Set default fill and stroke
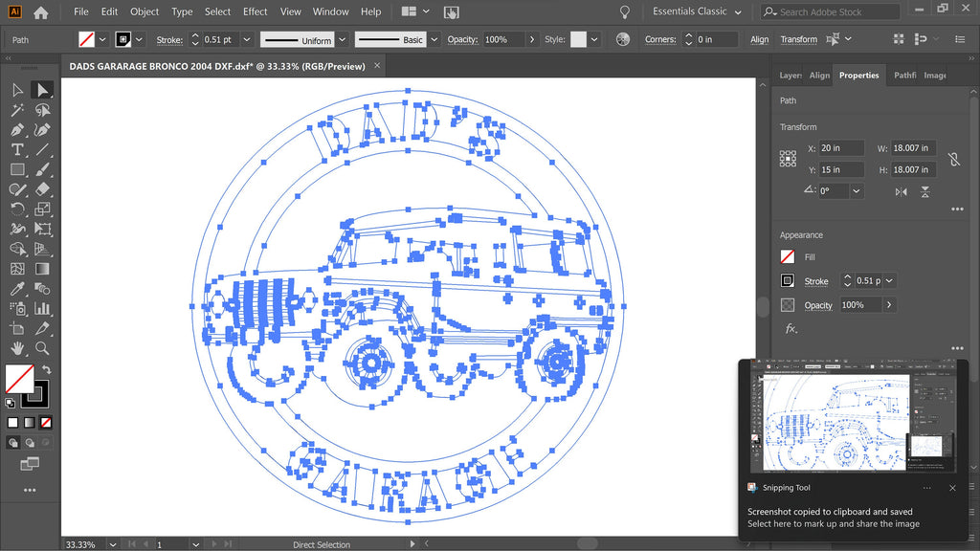The height and width of the screenshot is (551, 980). [10, 403]
